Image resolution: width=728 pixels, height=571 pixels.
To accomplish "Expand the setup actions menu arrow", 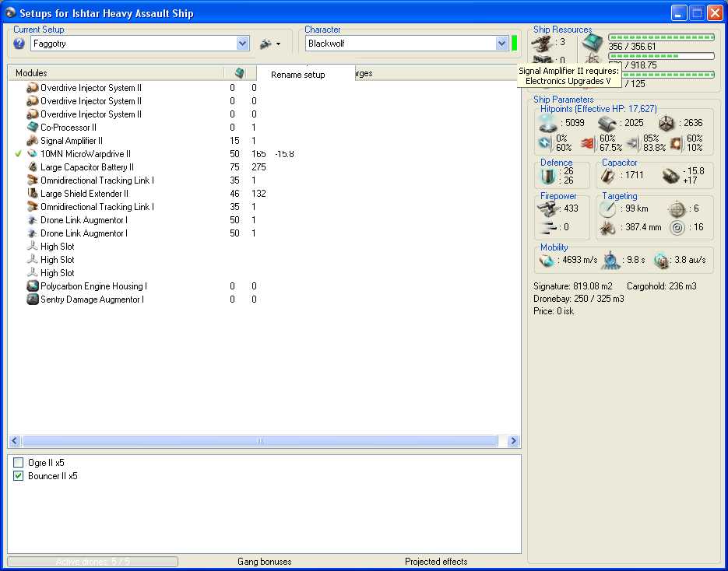I will 278,44.
